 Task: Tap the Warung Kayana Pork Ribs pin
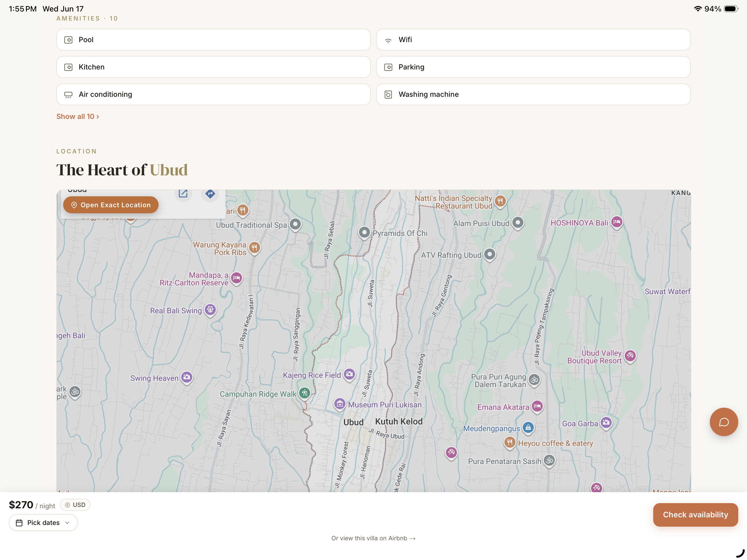click(254, 248)
